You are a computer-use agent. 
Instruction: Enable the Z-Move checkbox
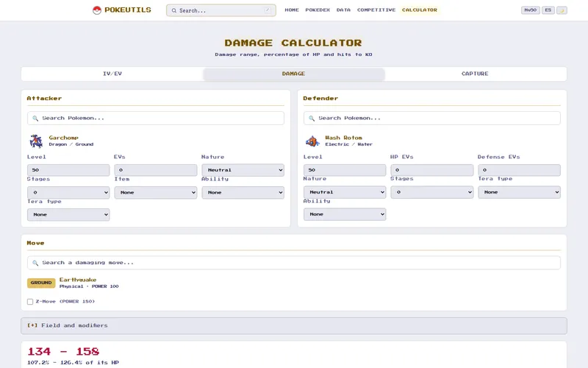(x=30, y=302)
